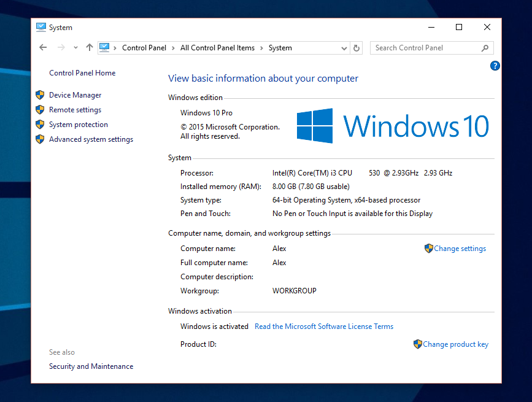Go up one level with the up arrow
The height and width of the screenshot is (402, 532).
tap(89, 47)
